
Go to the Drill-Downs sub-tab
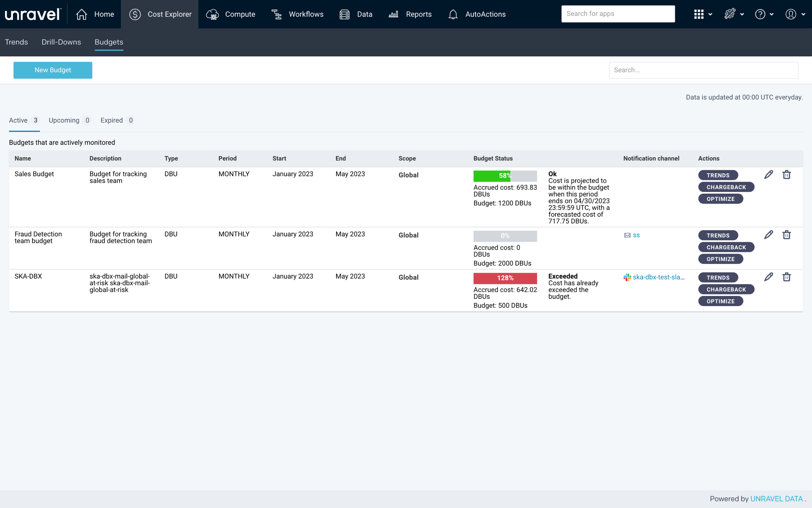click(61, 42)
